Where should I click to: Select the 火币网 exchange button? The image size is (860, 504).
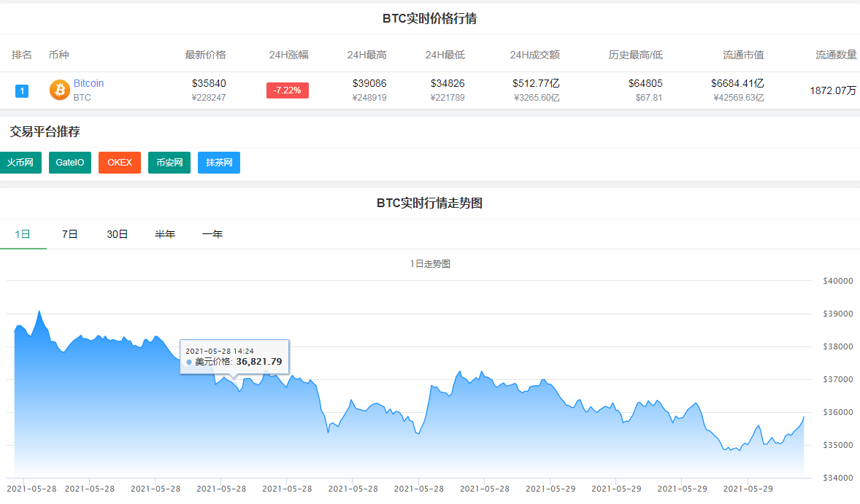pyautogui.click(x=20, y=162)
